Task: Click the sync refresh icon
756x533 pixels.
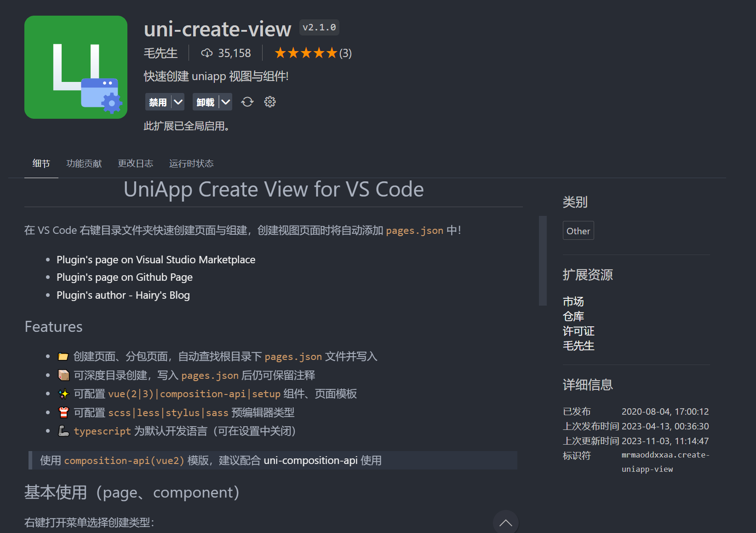Action: pyautogui.click(x=247, y=102)
